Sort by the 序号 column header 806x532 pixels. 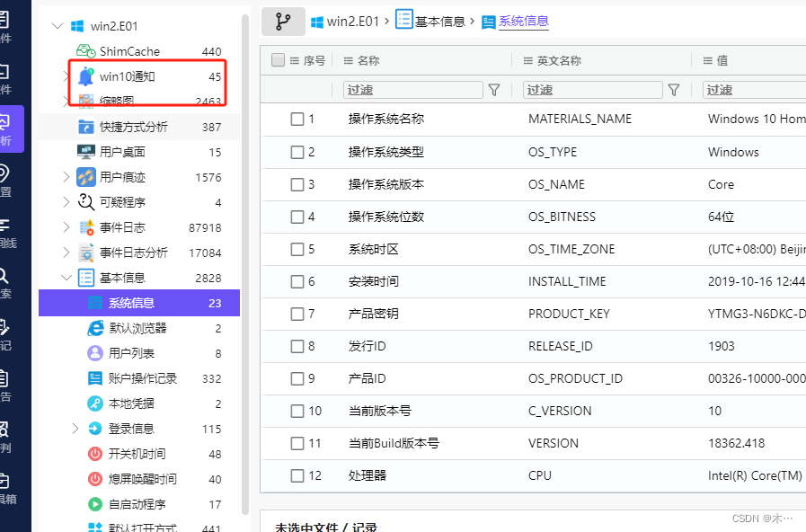[x=314, y=60]
